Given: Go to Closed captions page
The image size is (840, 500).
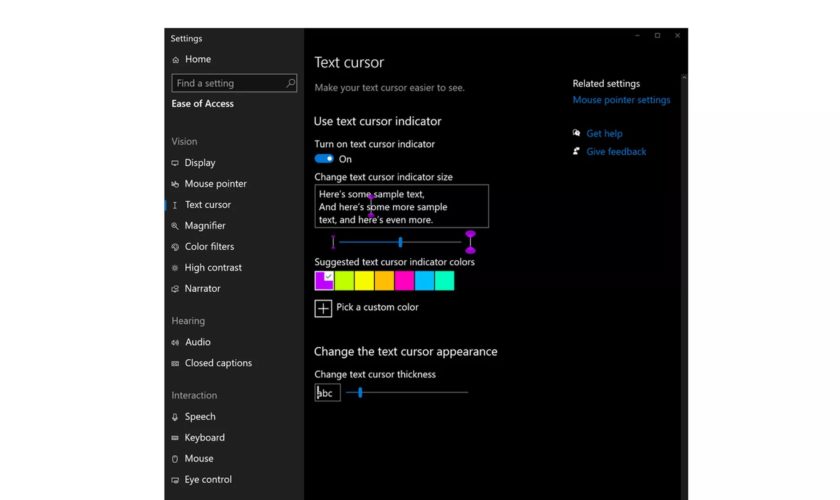Looking at the screenshot, I should 218,364.
